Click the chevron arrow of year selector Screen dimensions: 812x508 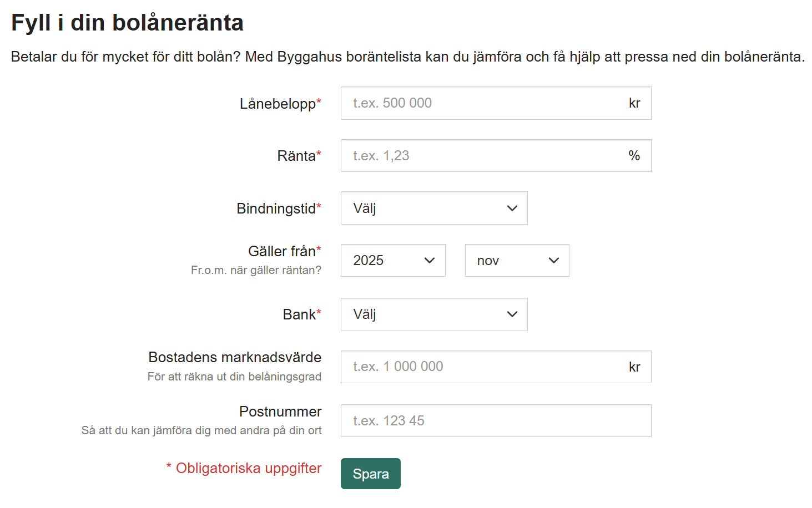pyautogui.click(x=429, y=261)
